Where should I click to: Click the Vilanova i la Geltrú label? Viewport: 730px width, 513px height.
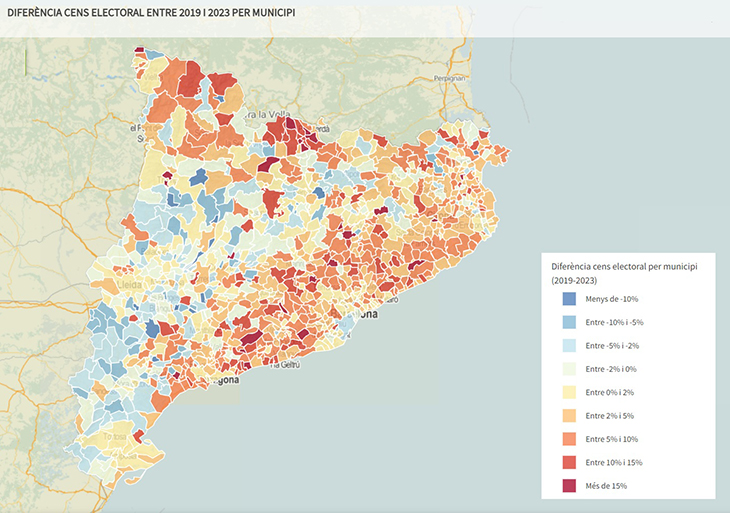pyautogui.click(x=289, y=364)
